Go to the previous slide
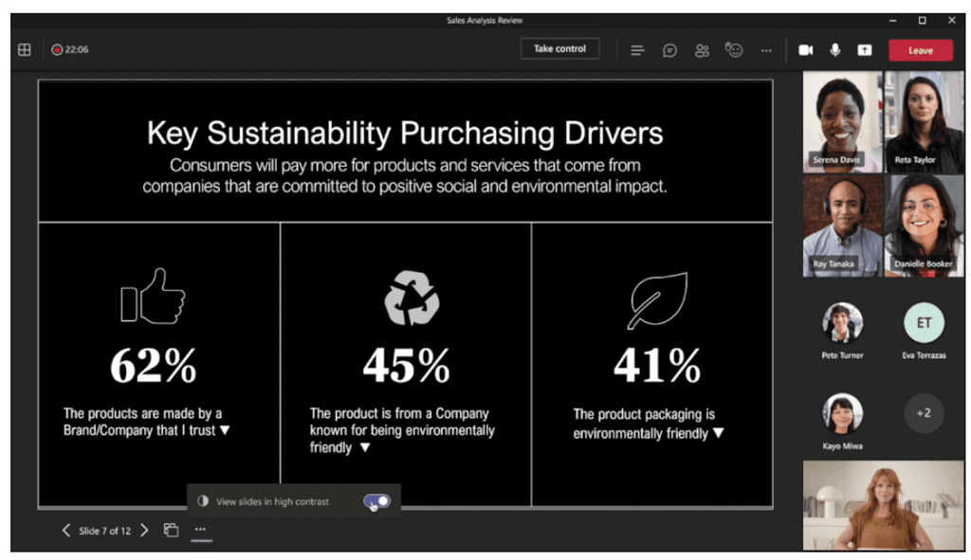The width and height of the screenshot is (971, 560). pos(65,531)
